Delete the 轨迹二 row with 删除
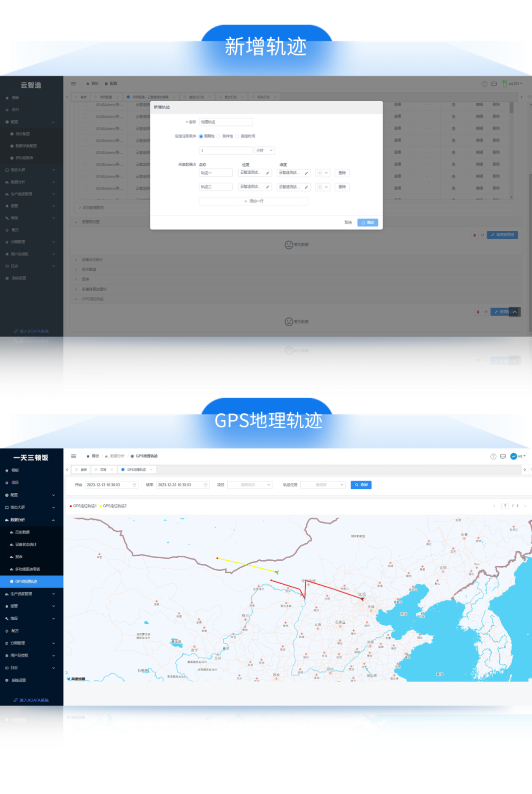 click(342, 187)
